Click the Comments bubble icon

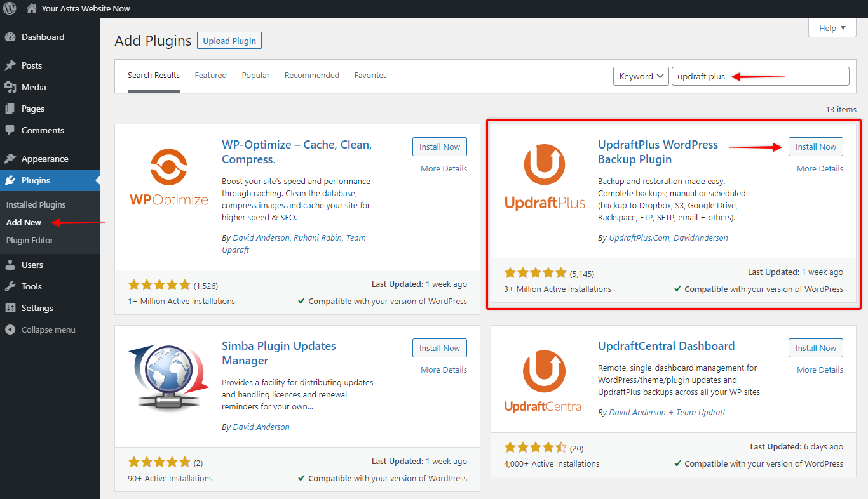[10, 130]
